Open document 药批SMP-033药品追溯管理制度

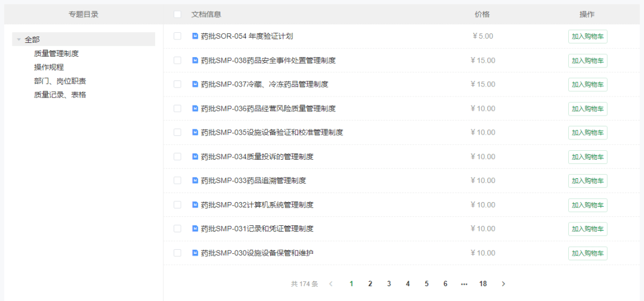pos(254,180)
